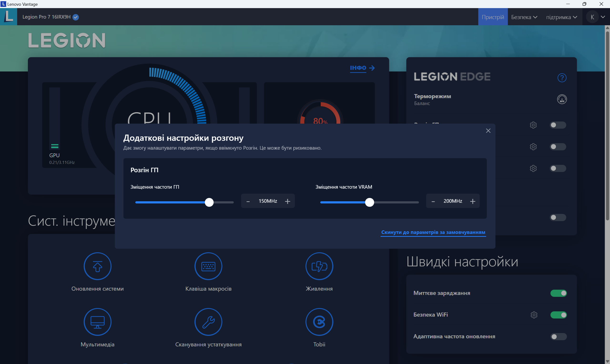Viewport: 610px width, 364px height.
Task: Select the Пристрій tab
Action: click(x=493, y=17)
